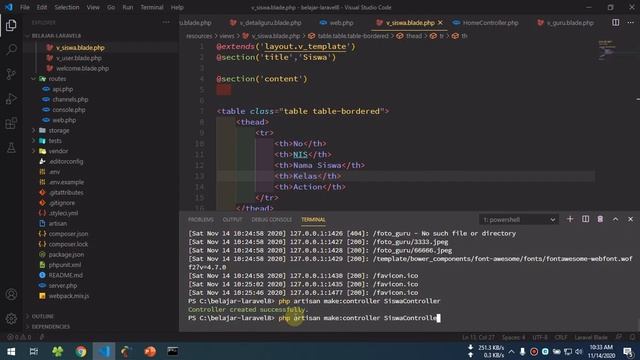This screenshot has width=640, height=360.
Task: Show the OUTPUT panel tab
Action: (x=232, y=220)
